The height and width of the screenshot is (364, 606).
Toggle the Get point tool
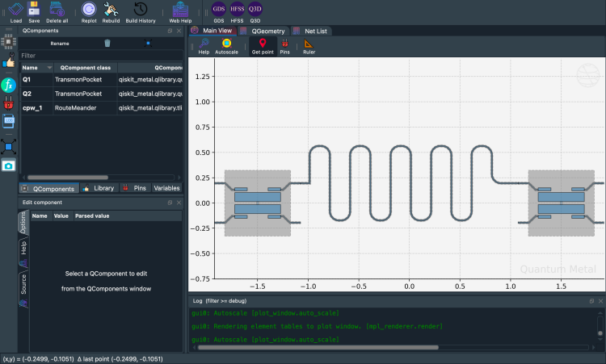click(x=263, y=46)
